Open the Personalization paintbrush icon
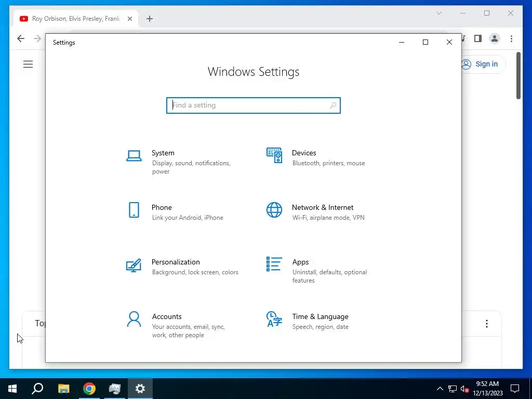 pyautogui.click(x=134, y=265)
